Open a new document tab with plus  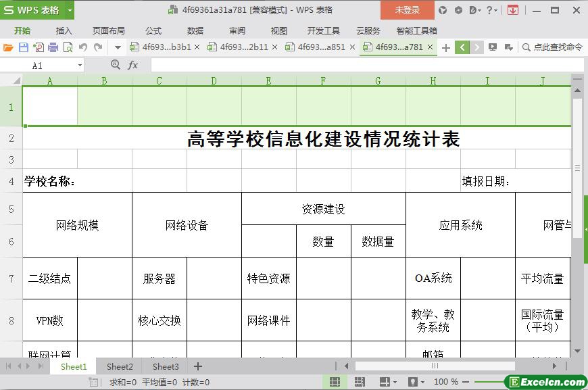[x=445, y=47]
